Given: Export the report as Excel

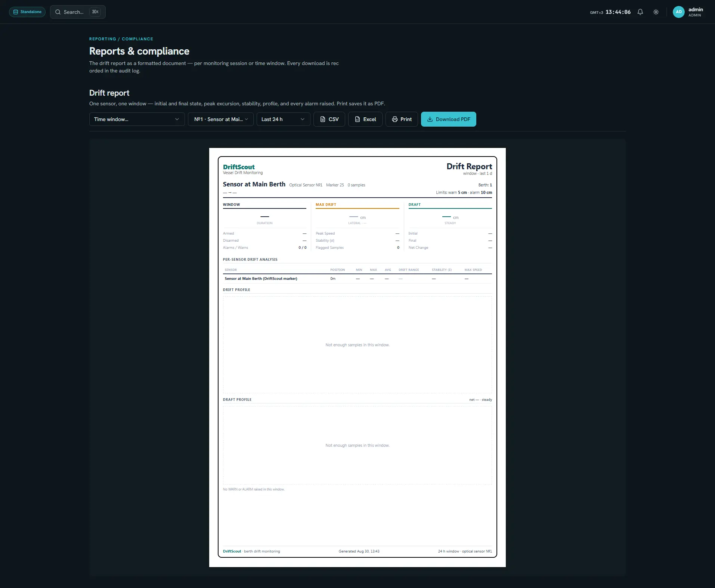Looking at the screenshot, I should (x=365, y=119).
